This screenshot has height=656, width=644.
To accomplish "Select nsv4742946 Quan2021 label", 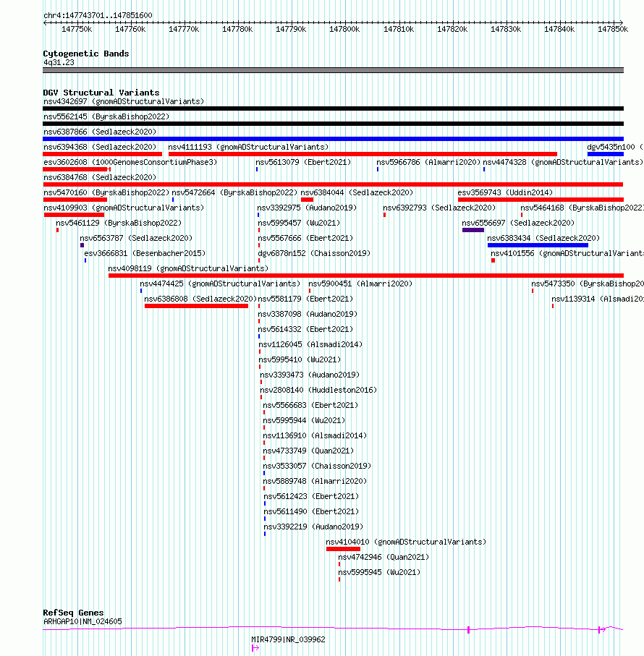I will pyautogui.click(x=384, y=557).
